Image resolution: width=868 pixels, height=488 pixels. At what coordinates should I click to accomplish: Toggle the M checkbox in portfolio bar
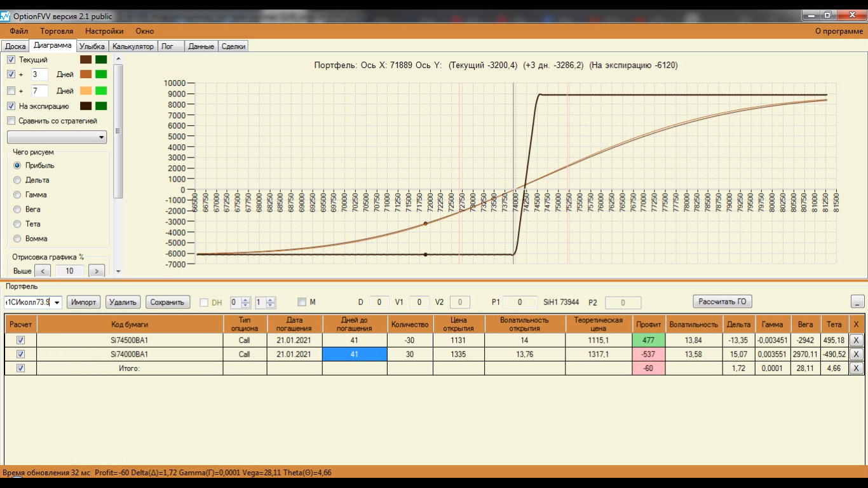(x=302, y=302)
